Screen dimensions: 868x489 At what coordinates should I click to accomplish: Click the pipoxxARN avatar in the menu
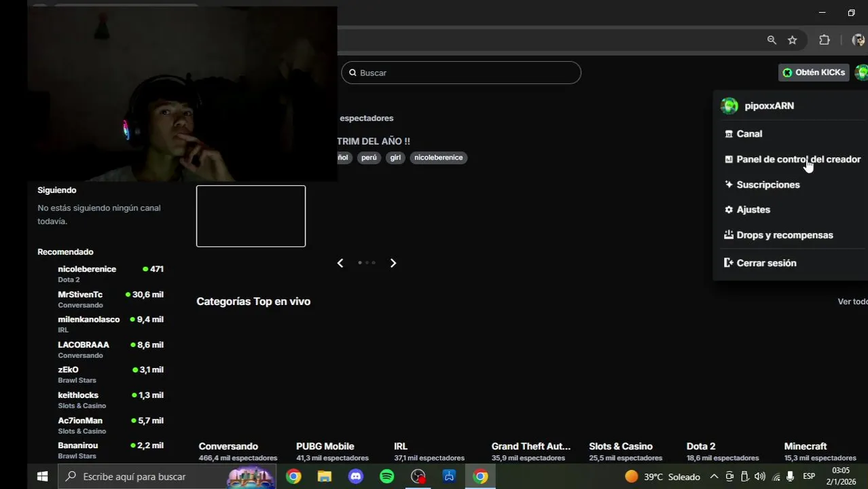point(729,106)
